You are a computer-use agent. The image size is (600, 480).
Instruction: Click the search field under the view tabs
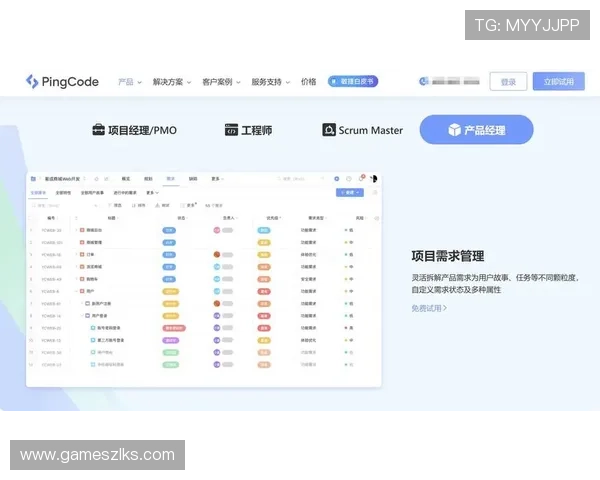point(64,206)
